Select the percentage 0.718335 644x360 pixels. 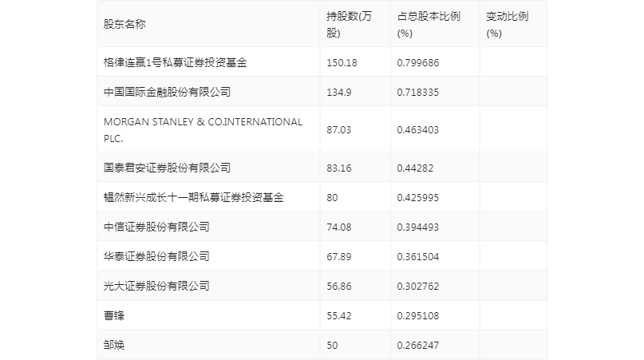[417, 93]
